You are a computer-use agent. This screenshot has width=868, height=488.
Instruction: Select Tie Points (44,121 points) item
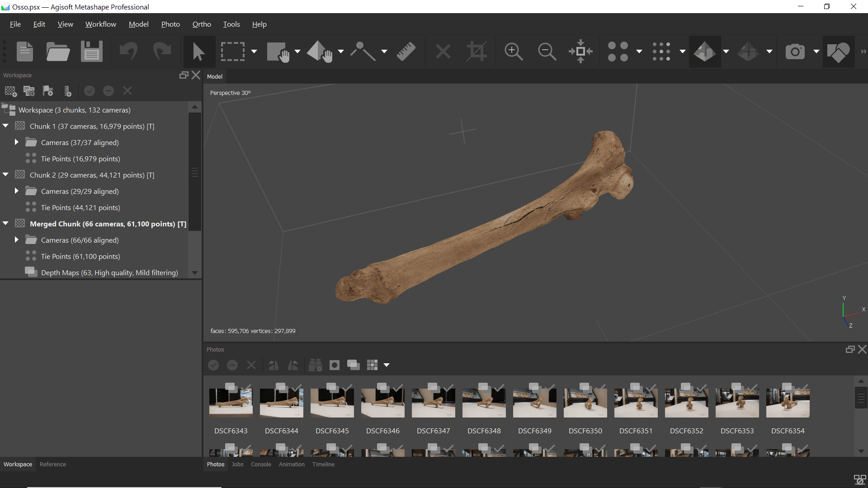tap(80, 208)
